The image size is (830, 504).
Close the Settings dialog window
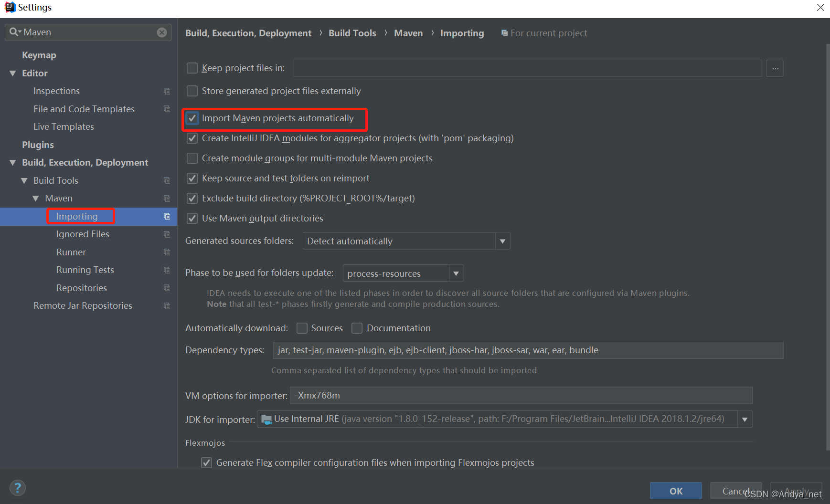pyautogui.click(x=820, y=7)
